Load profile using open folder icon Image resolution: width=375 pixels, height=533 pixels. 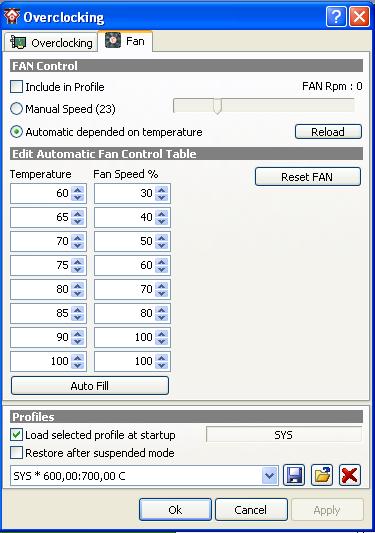[322, 475]
